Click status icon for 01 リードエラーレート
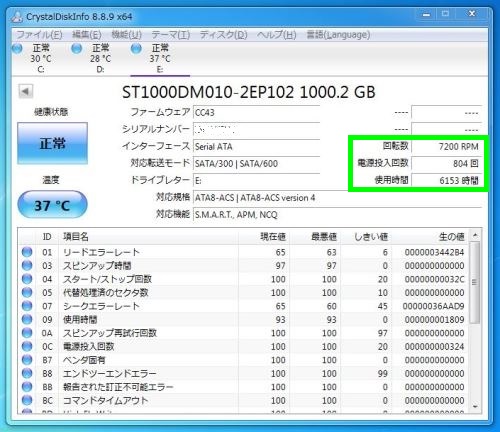 (x=27, y=252)
